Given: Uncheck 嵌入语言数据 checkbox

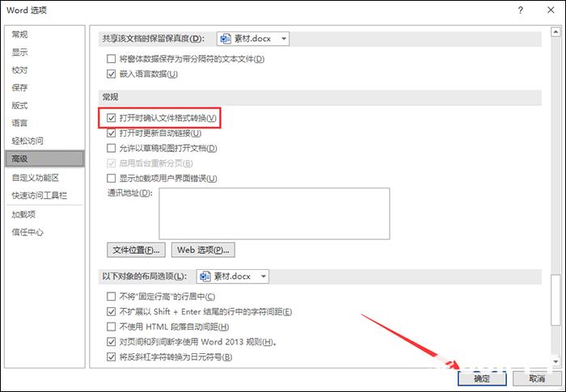Looking at the screenshot, I should (112, 74).
